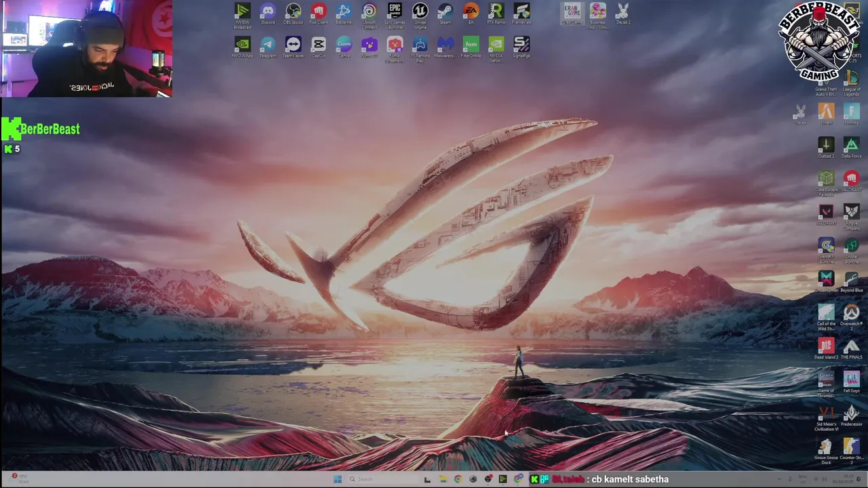Launch the GrandRP Launcher icon

(826, 250)
